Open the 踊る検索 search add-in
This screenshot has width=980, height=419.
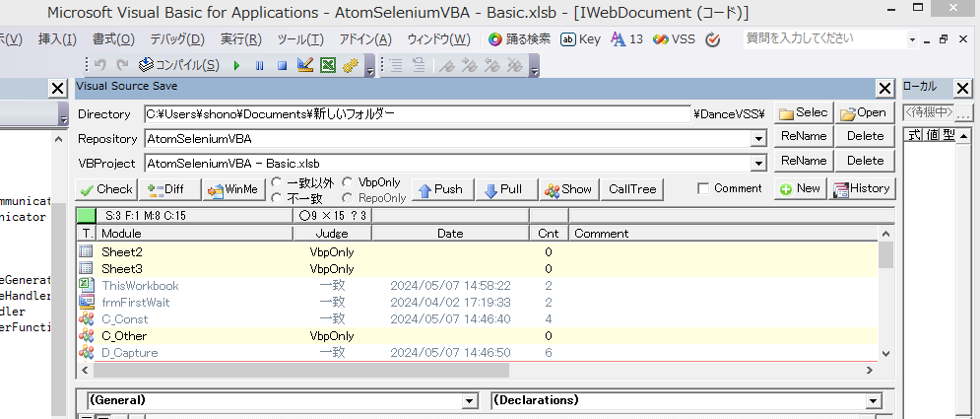[x=519, y=38]
